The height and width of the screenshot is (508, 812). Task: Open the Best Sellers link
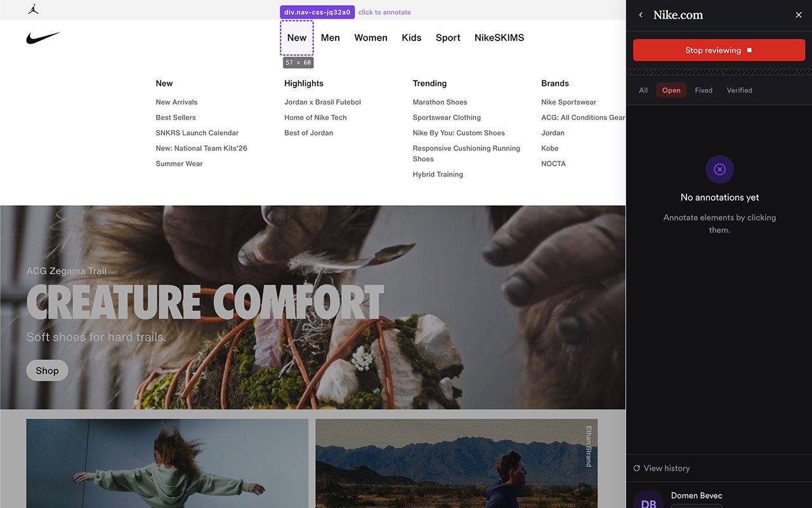(x=176, y=117)
